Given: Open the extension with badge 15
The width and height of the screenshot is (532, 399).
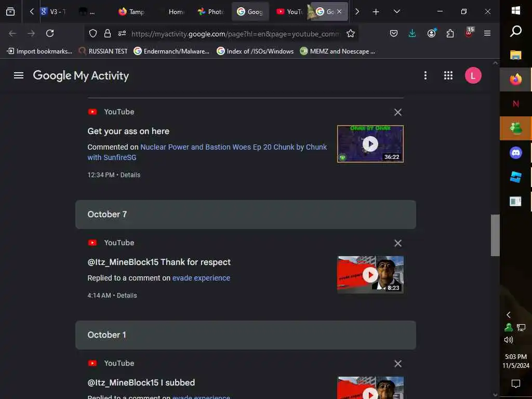Looking at the screenshot, I should (x=469, y=33).
